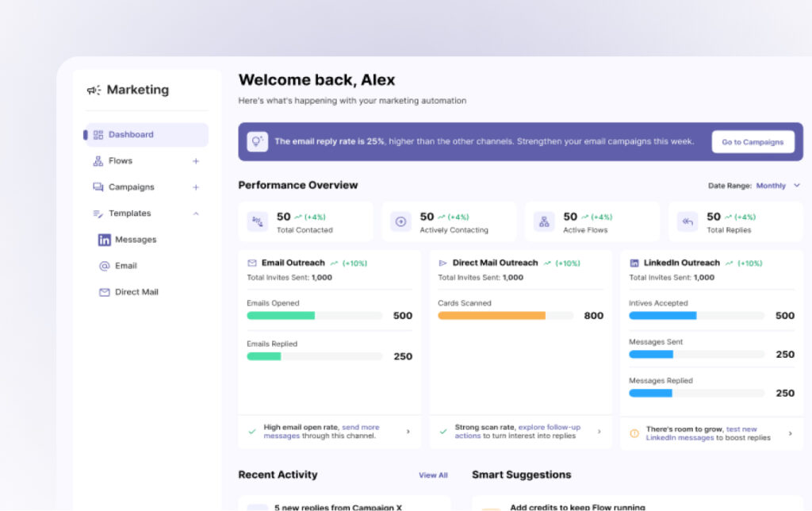
Task: Click View All in Recent Activity
Action: [433, 475]
